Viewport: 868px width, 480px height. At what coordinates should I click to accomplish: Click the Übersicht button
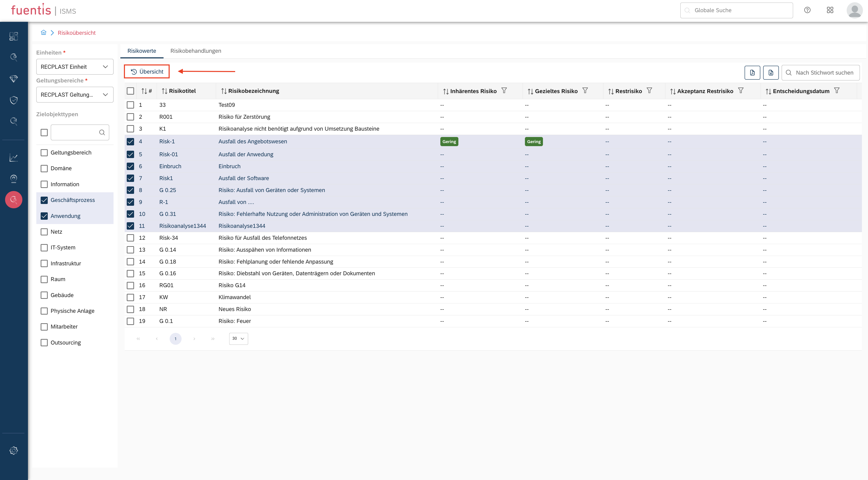(147, 72)
